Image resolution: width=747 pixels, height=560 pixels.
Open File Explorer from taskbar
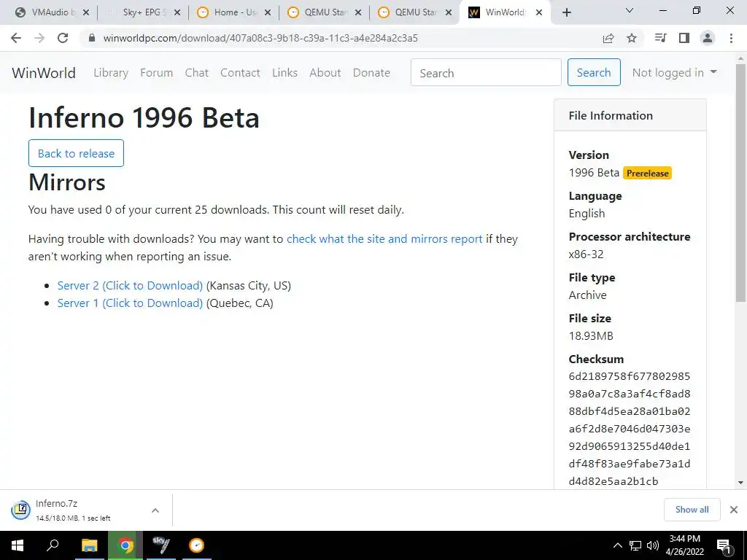(89, 545)
